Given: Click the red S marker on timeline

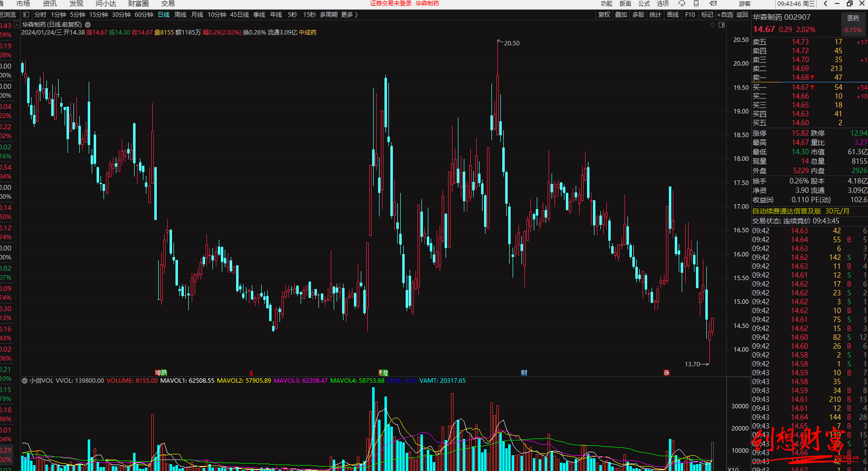Looking at the screenshot, I should tap(251, 373).
